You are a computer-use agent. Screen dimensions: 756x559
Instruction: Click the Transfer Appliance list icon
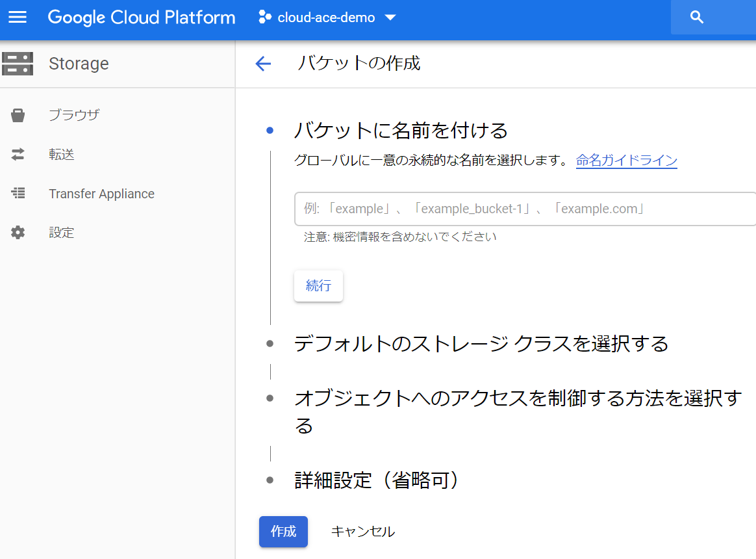tap(18, 193)
